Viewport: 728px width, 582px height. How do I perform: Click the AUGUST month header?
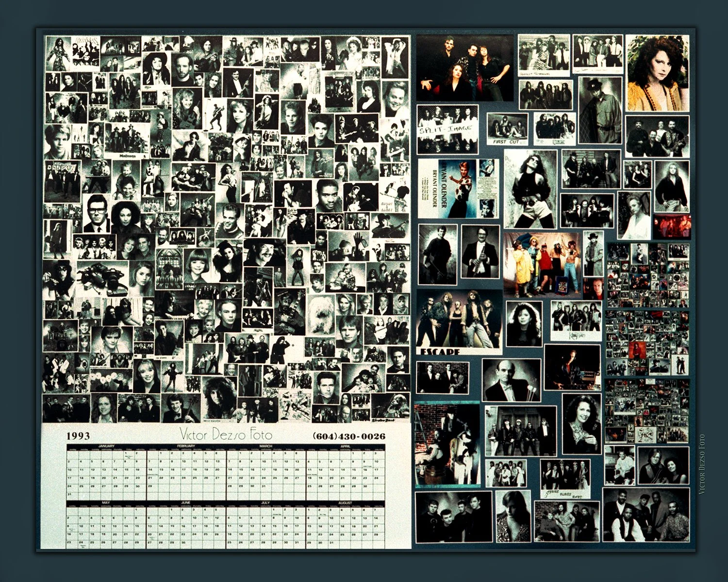coord(345,502)
